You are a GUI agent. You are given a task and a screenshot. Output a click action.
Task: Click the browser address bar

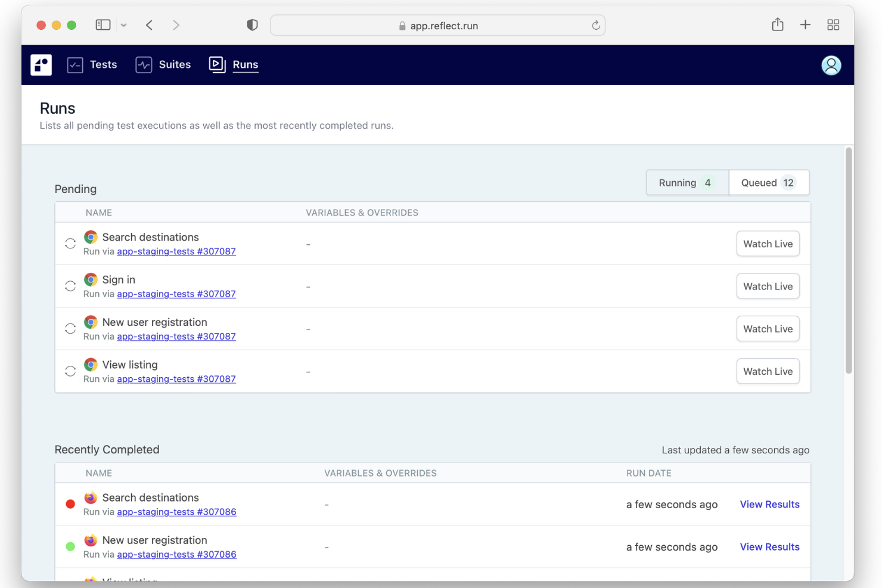[x=437, y=25]
